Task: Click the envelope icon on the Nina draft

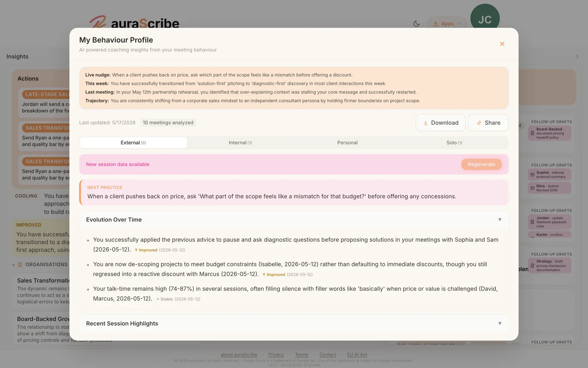Action: pos(532,188)
